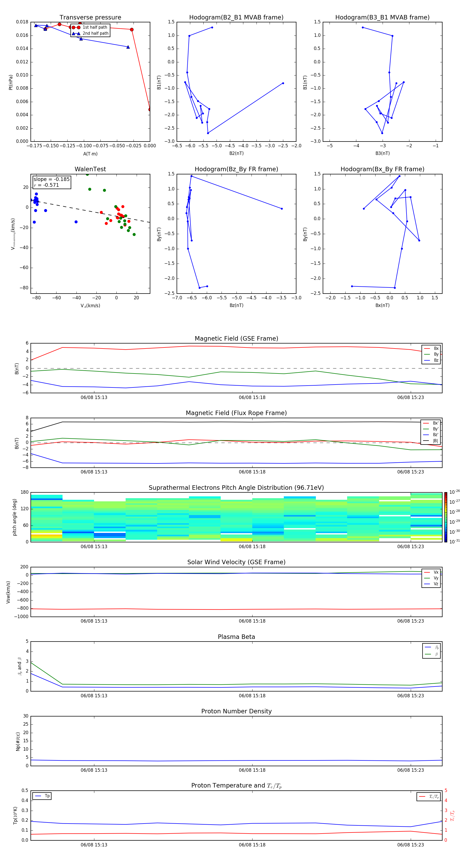Click the 'Np(#/cc)' axis label
Screen dimensions: 473x868
18,741
